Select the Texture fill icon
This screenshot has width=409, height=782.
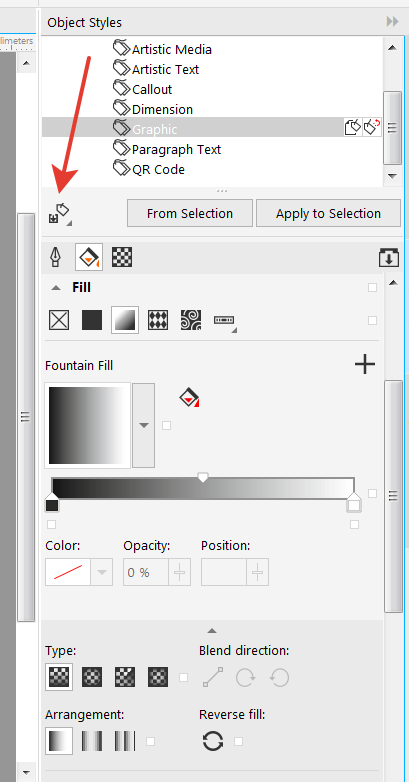click(191, 320)
